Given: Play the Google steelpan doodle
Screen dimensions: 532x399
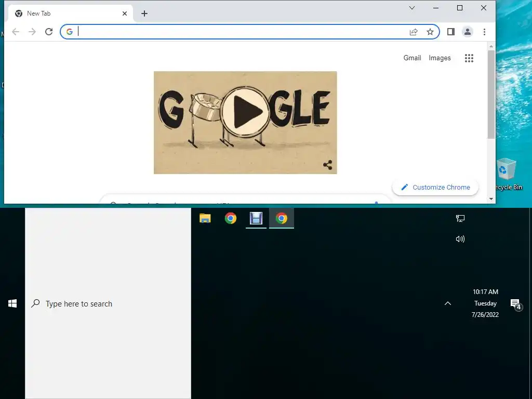Looking at the screenshot, I should (245, 112).
